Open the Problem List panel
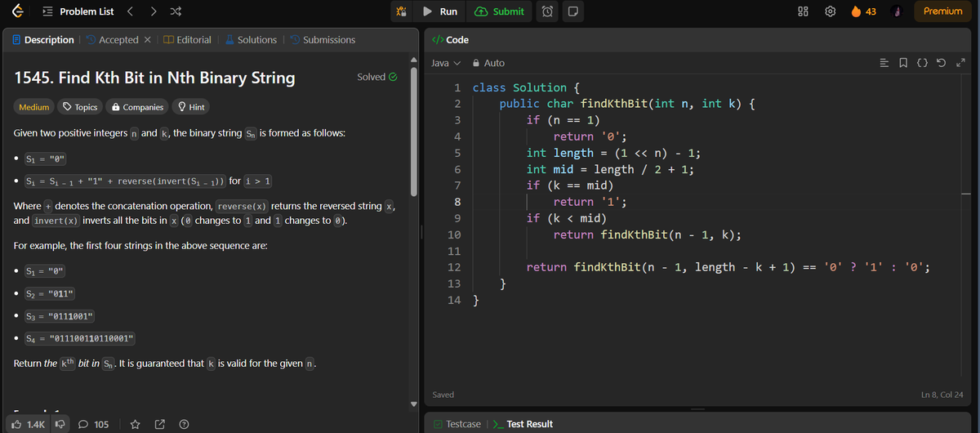 [x=78, y=11]
